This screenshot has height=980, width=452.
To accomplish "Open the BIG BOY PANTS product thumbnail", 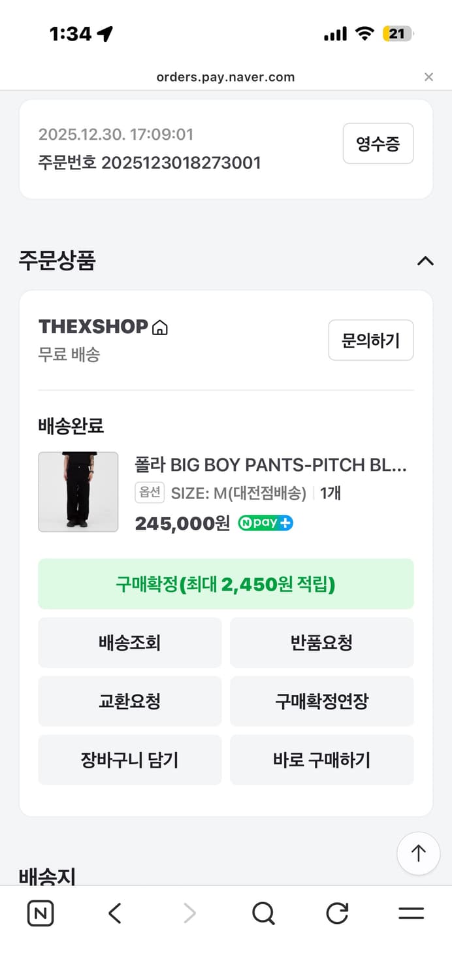I will [78, 491].
